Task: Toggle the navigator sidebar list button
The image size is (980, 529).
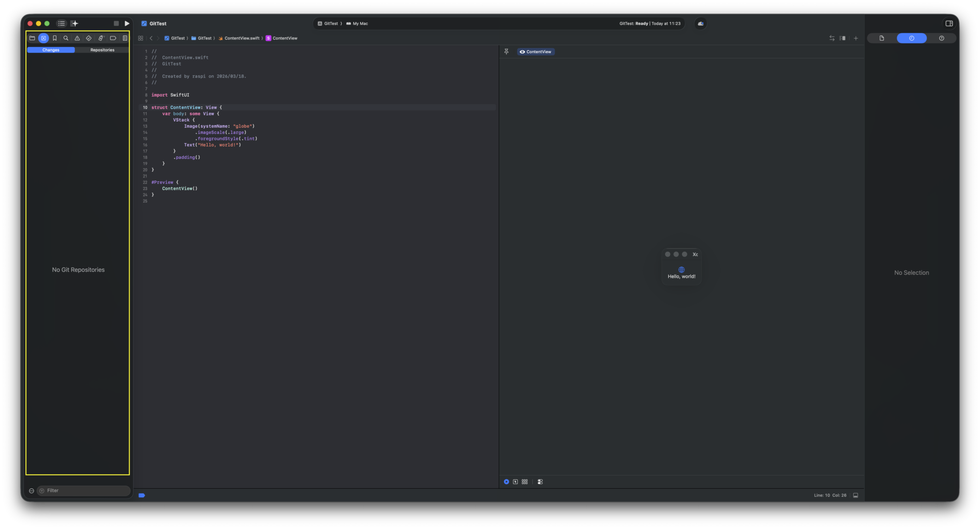Action: point(61,23)
